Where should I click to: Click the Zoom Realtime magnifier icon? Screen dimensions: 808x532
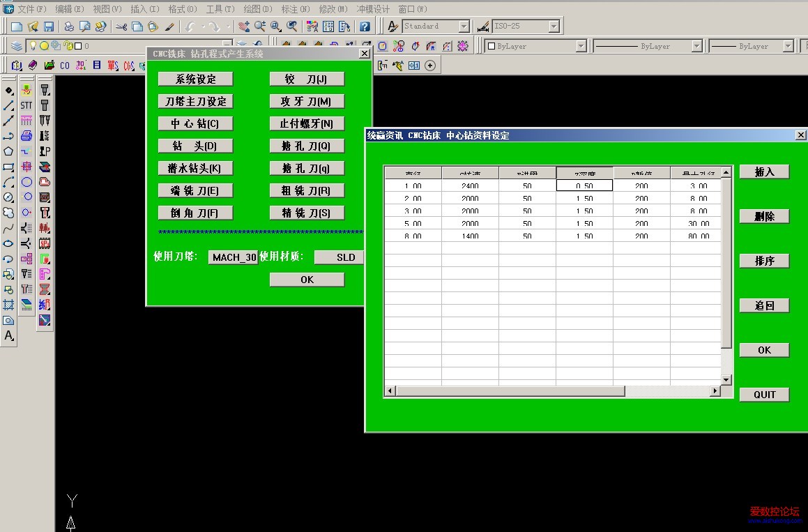(260, 26)
